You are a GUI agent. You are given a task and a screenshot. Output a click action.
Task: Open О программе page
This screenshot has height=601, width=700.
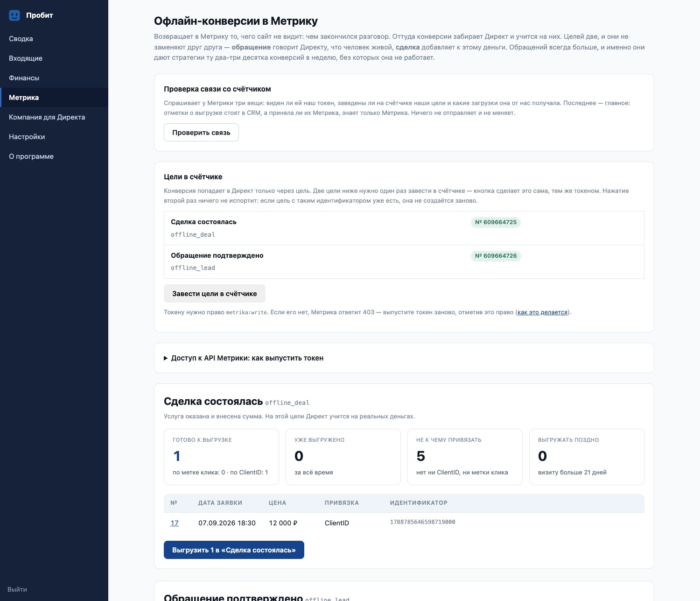click(x=31, y=156)
